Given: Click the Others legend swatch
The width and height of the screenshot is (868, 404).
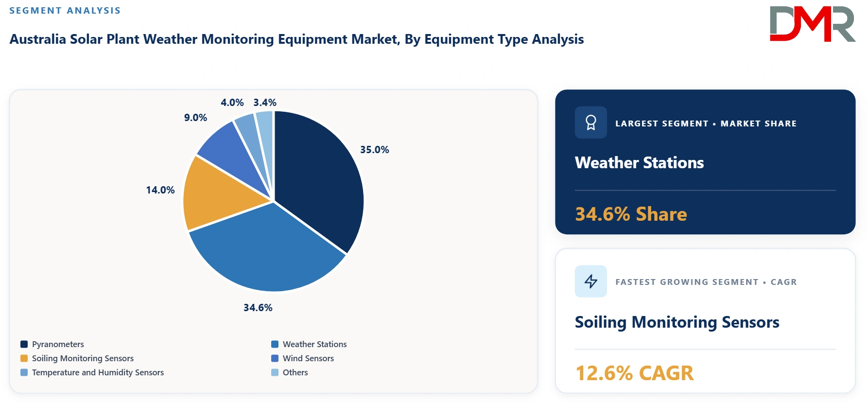Looking at the screenshot, I should click(x=275, y=372).
